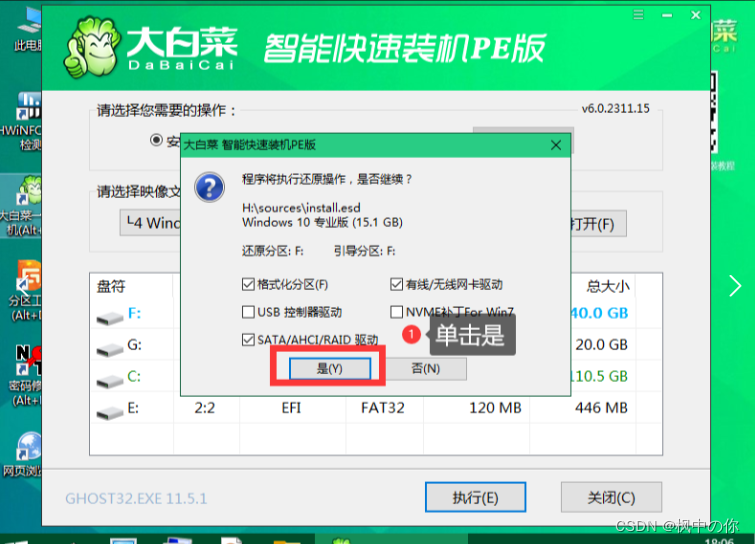Click the 打开(F) button
755x544 pixels.
click(598, 223)
